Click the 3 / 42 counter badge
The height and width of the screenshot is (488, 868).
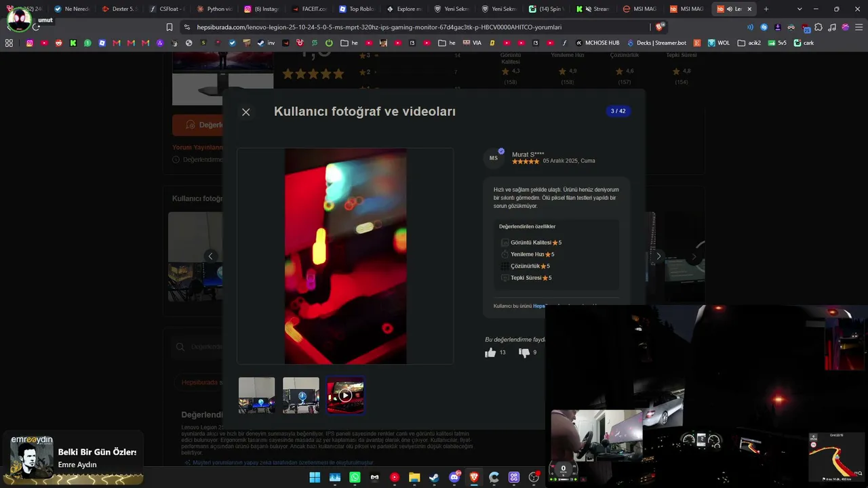point(618,111)
